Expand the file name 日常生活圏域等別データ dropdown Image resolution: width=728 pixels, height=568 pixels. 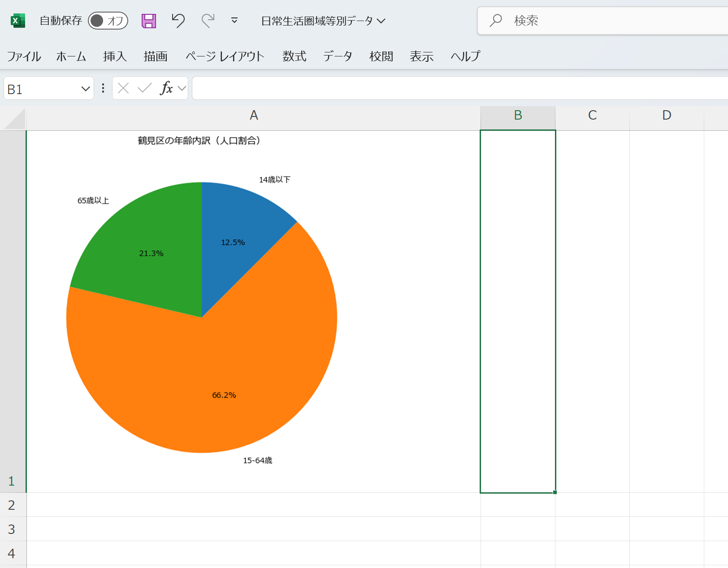tap(381, 21)
